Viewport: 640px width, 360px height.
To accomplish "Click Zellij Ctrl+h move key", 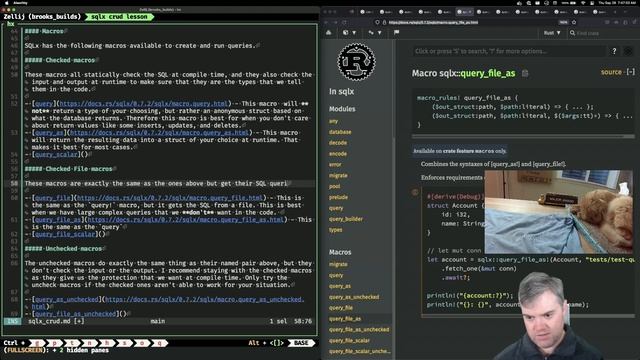I will coord(107,343).
